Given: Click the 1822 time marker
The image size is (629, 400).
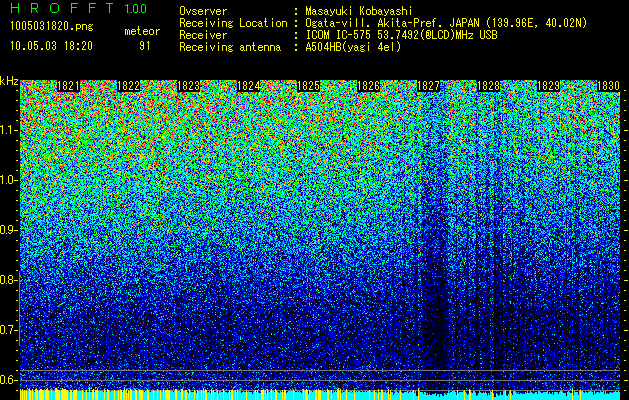Looking at the screenshot, I should pos(128,86).
